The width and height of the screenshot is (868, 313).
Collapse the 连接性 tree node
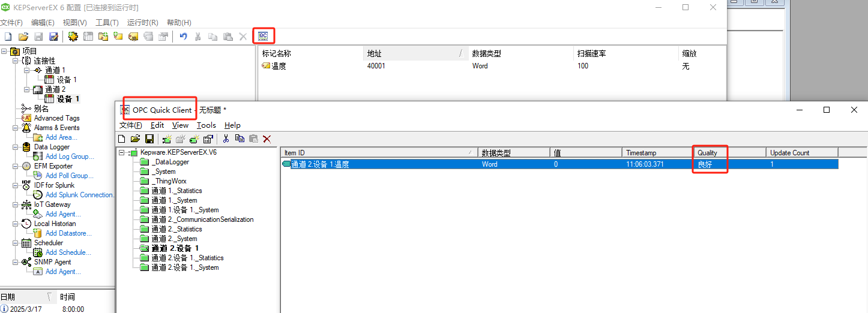(15, 61)
